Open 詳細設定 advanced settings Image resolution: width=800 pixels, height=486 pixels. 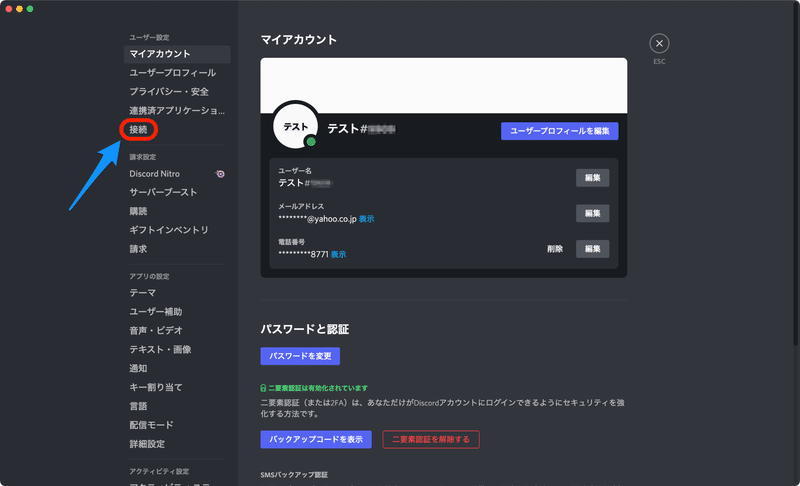point(177,444)
